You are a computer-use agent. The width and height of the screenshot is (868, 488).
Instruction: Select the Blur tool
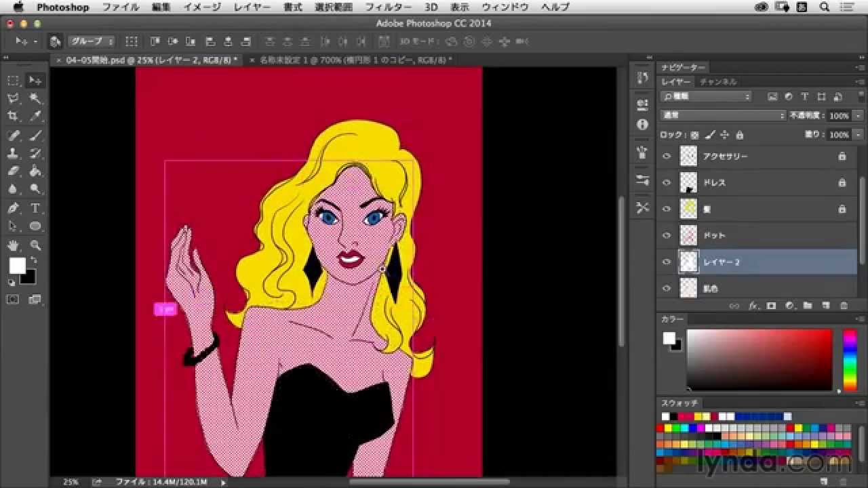tap(14, 190)
